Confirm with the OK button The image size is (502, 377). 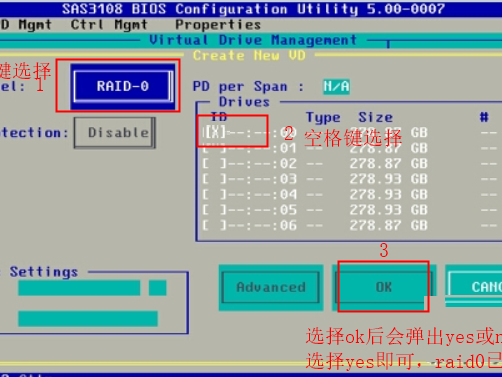click(x=384, y=287)
